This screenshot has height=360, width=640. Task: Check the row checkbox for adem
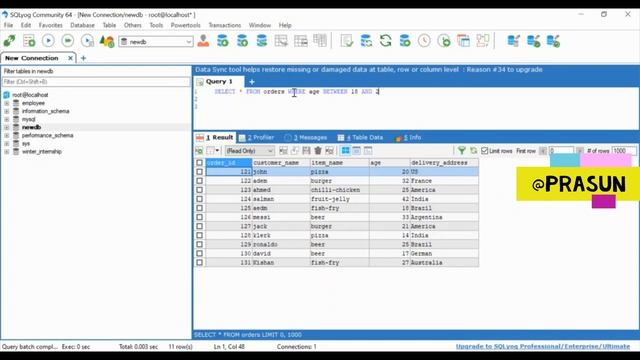point(199,181)
